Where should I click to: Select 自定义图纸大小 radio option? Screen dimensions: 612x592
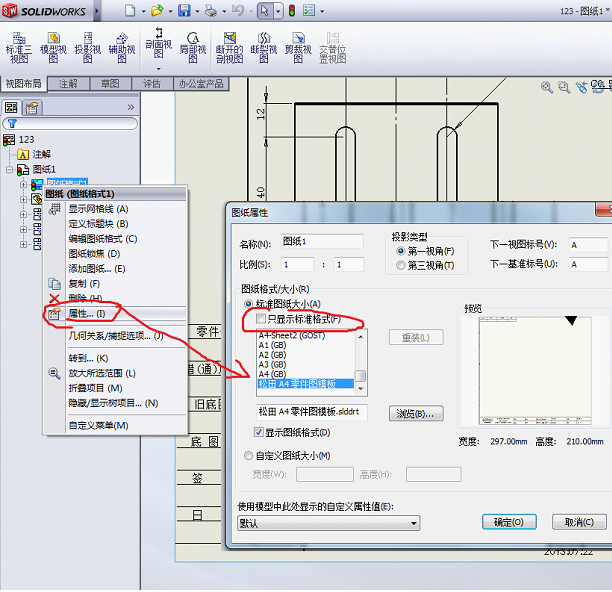pyautogui.click(x=248, y=455)
